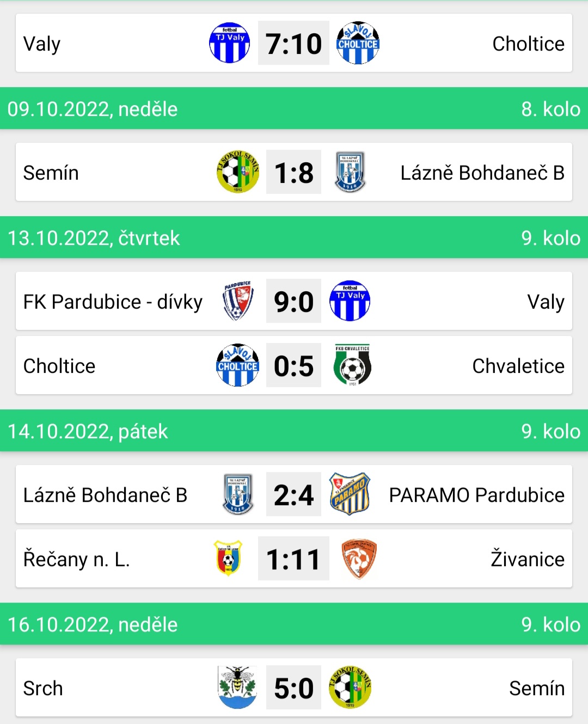Open match score 7:10 Valy vs Choltice
This screenshot has height=724, width=588.
pyautogui.click(x=293, y=43)
